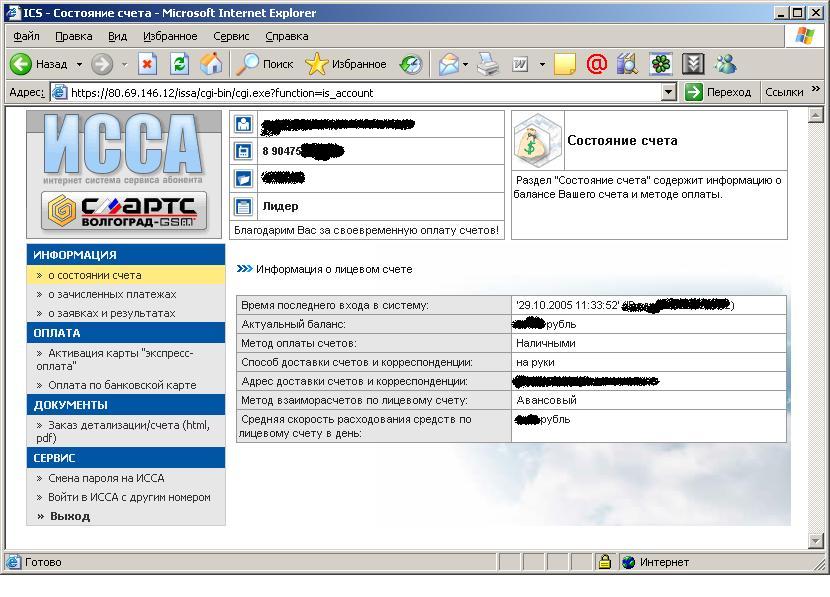
Task: Click the Выход logout link
Action: [x=69, y=516]
